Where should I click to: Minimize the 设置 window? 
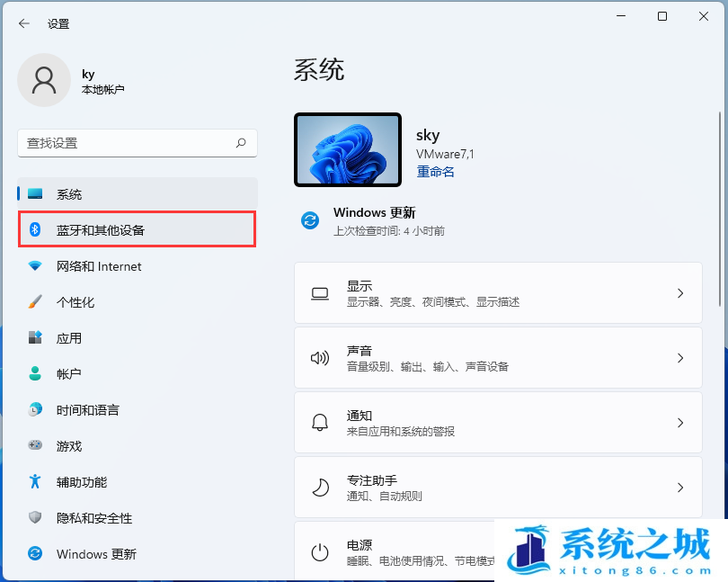click(x=621, y=16)
